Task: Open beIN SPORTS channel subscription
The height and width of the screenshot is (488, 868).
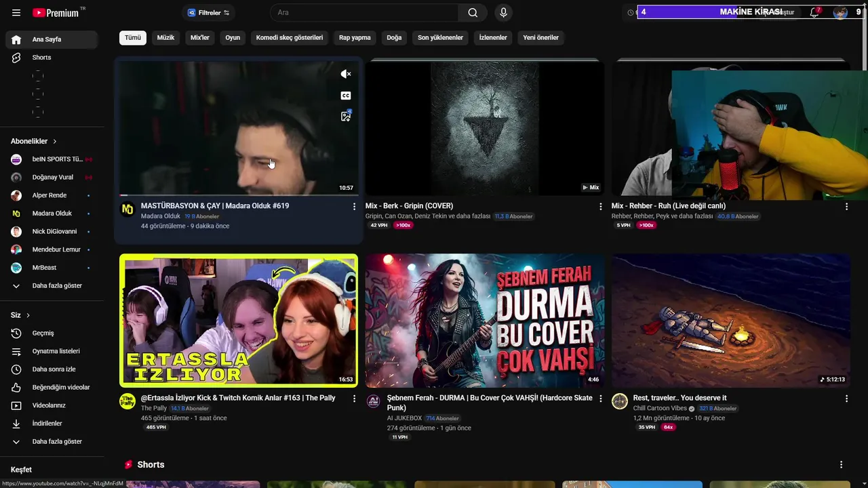Action: click(52, 159)
